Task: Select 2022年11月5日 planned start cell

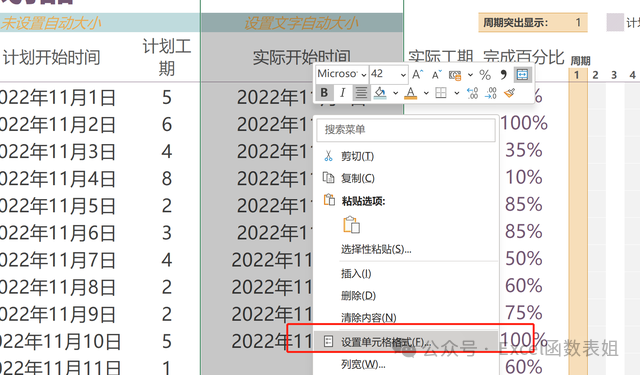Action: point(57,206)
